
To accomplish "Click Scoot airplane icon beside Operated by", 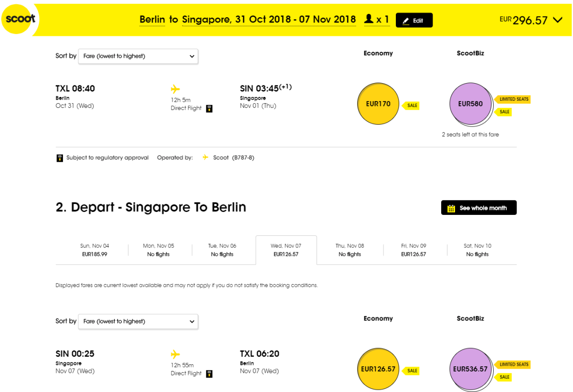I will [205, 158].
